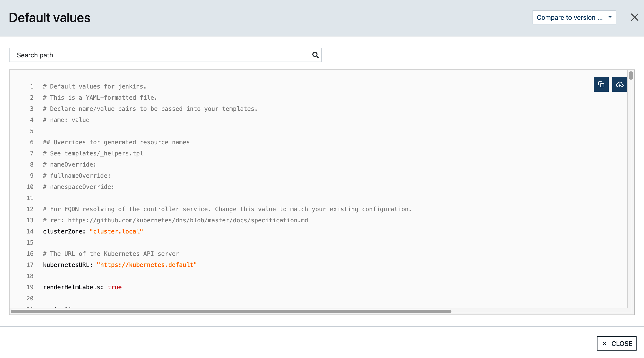Click the CLOSE button at the bottom
This screenshot has width=644, height=358.
[x=616, y=344]
